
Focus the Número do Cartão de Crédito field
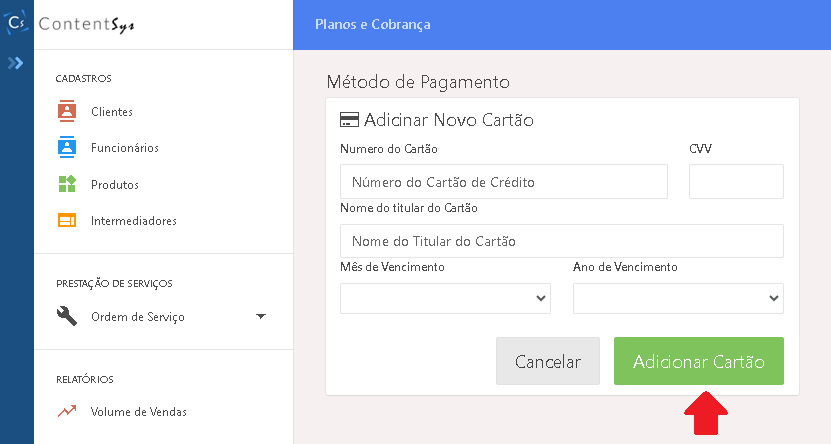coord(503,182)
